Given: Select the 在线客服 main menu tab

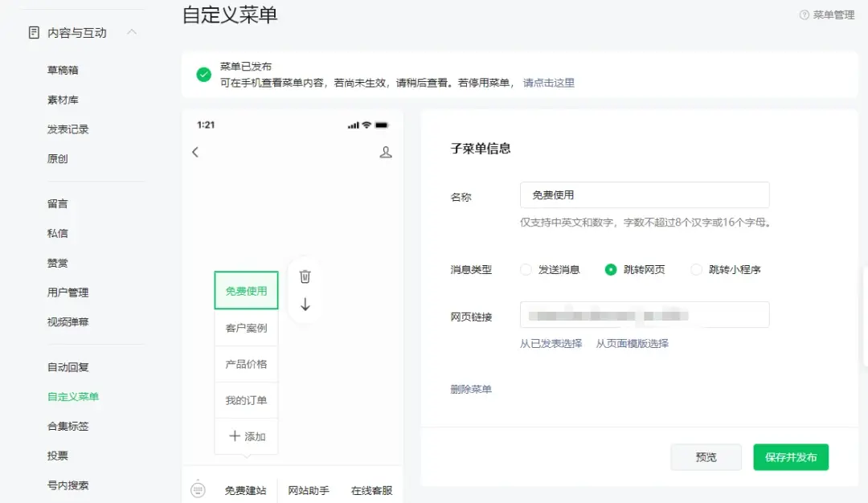Looking at the screenshot, I should click(371, 490).
